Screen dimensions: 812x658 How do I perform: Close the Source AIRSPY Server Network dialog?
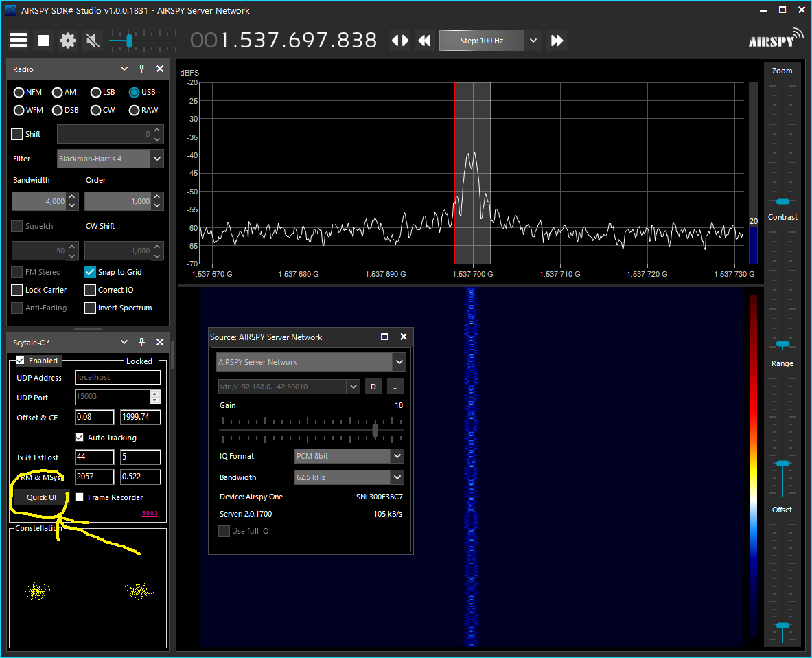click(404, 337)
